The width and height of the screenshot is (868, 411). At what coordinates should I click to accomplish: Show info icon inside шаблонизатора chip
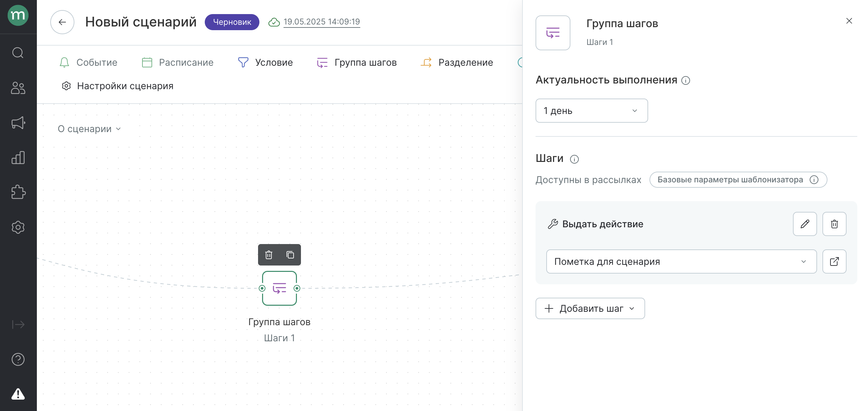[814, 180]
